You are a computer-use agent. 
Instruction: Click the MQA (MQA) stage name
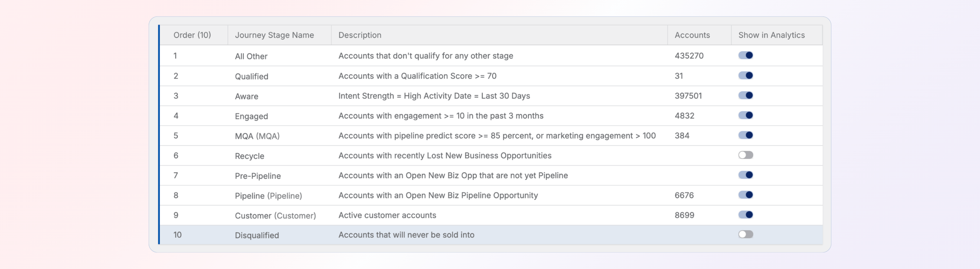[x=257, y=136]
